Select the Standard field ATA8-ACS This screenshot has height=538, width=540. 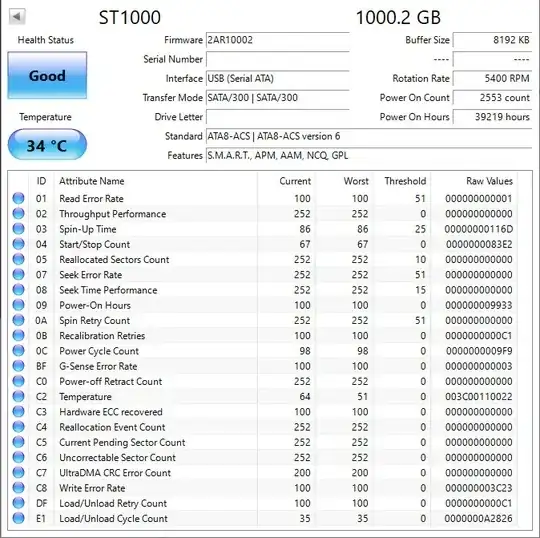(x=369, y=136)
